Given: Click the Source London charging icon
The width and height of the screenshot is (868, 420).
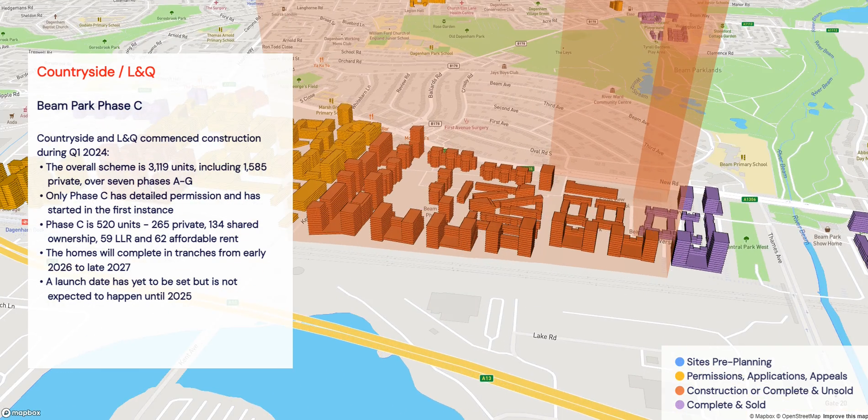Looking at the screenshot, I should [x=284, y=9].
